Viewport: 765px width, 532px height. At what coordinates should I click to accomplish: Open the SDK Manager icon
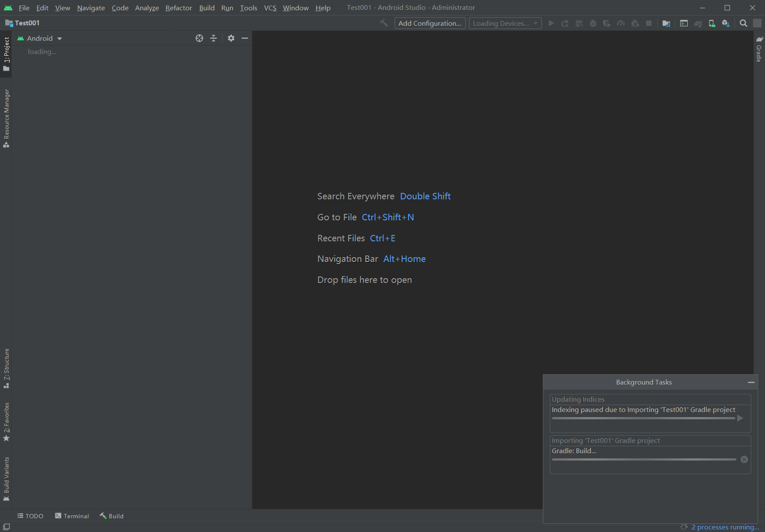[726, 23]
